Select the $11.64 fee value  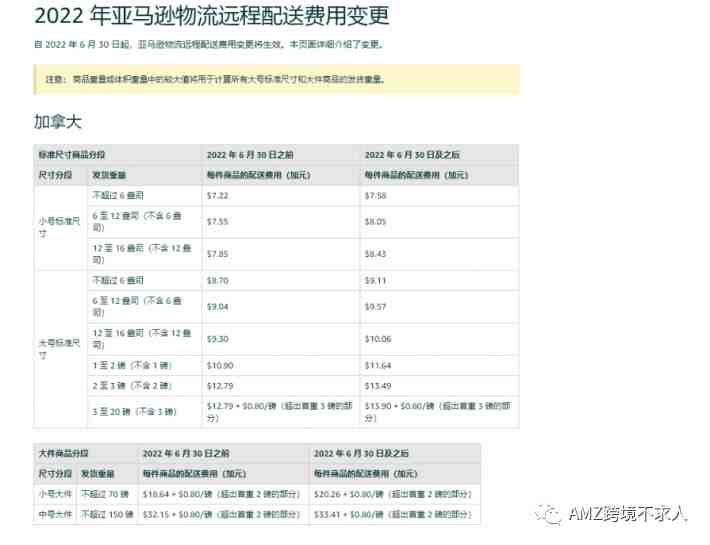[x=378, y=365]
